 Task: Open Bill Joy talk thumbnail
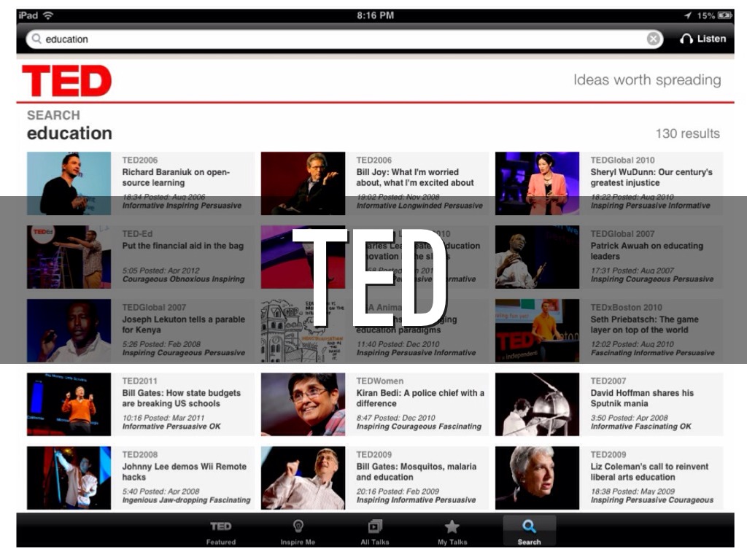(303, 183)
